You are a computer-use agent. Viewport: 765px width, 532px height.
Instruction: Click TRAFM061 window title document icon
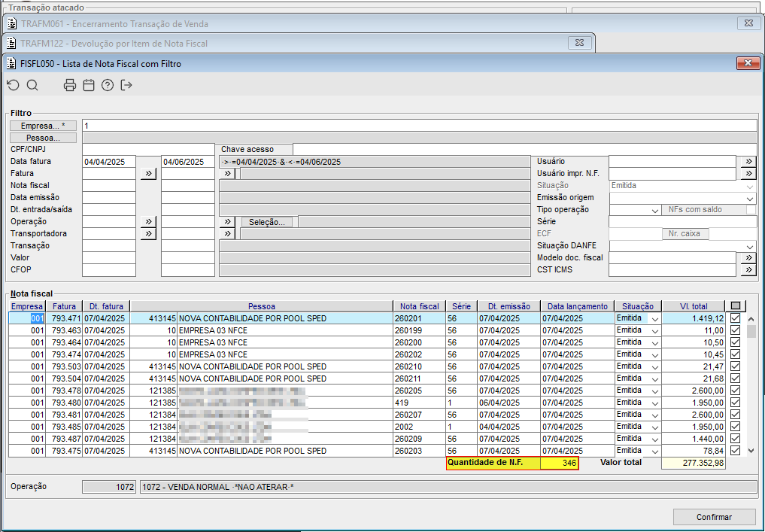pos(12,24)
